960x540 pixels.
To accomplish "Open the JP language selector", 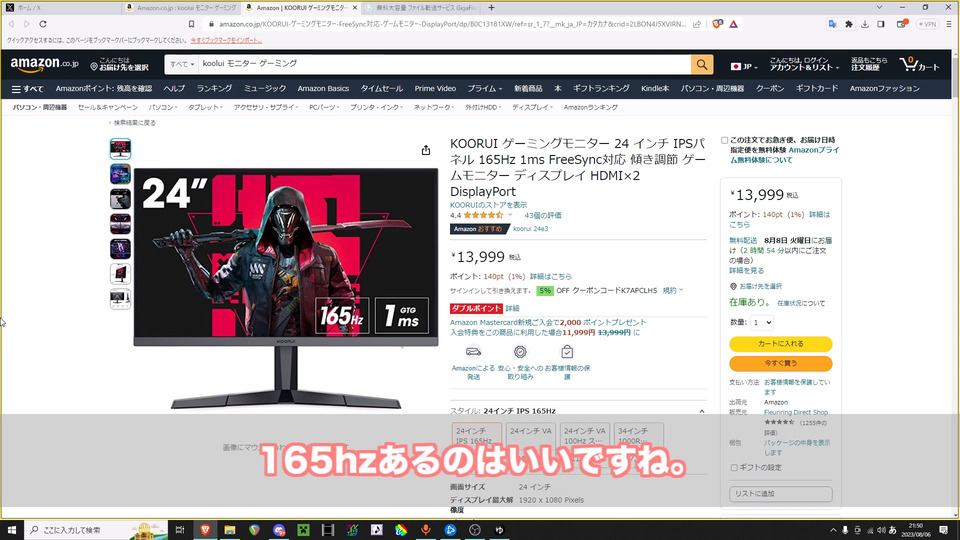I will point(744,66).
